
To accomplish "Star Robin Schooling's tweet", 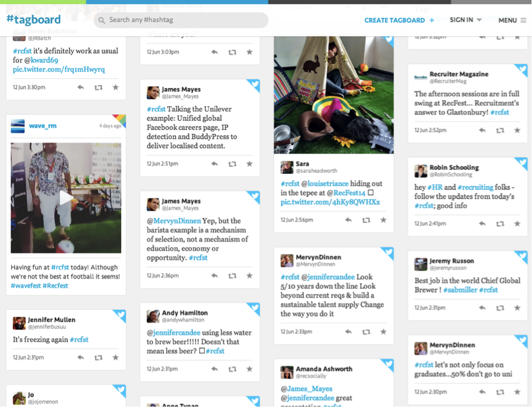I will (517, 224).
